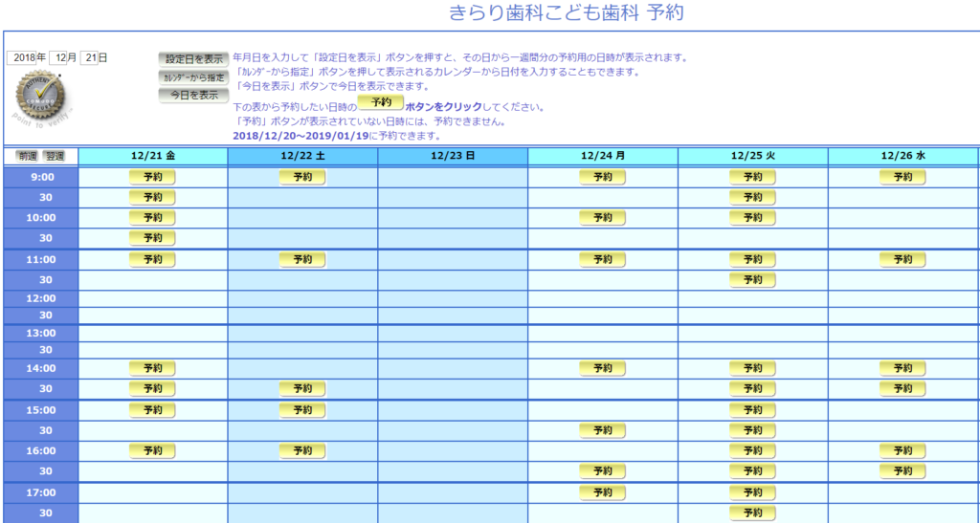Reserve 12/24 at 11:00
980x523 pixels.
coord(603,260)
